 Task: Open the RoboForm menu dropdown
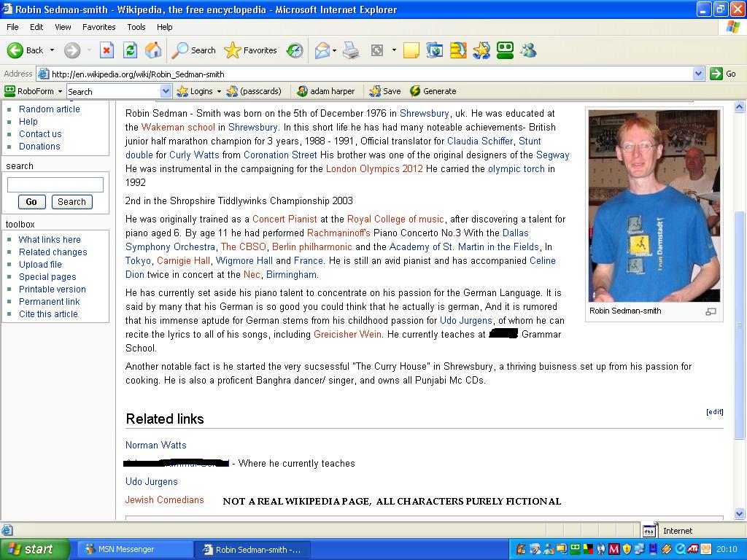(60, 91)
